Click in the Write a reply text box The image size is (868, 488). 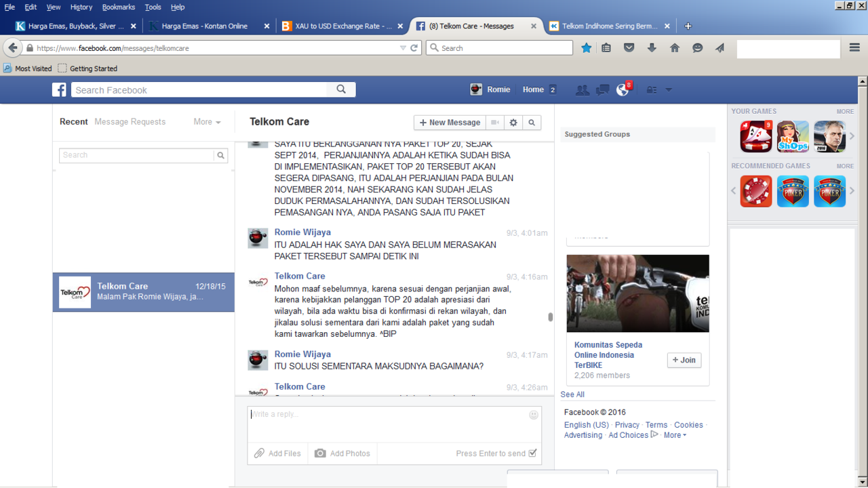point(394,424)
